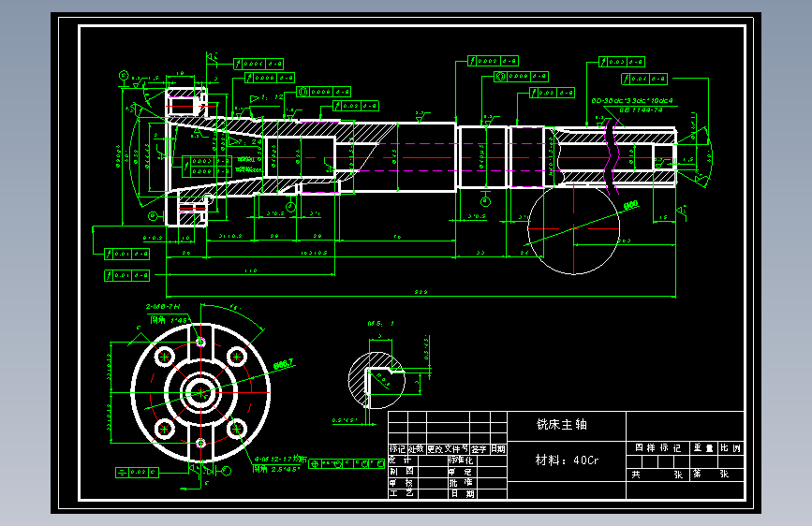Screen dimensions: 812x526
Task: Select the 倒角 2.5*45° chamfer note
Action: (x=276, y=469)
